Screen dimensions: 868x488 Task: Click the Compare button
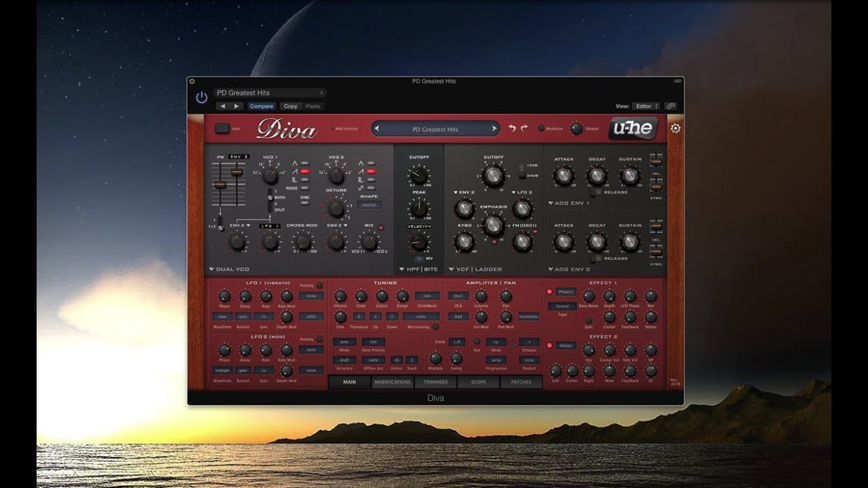[x=261, y=106]
